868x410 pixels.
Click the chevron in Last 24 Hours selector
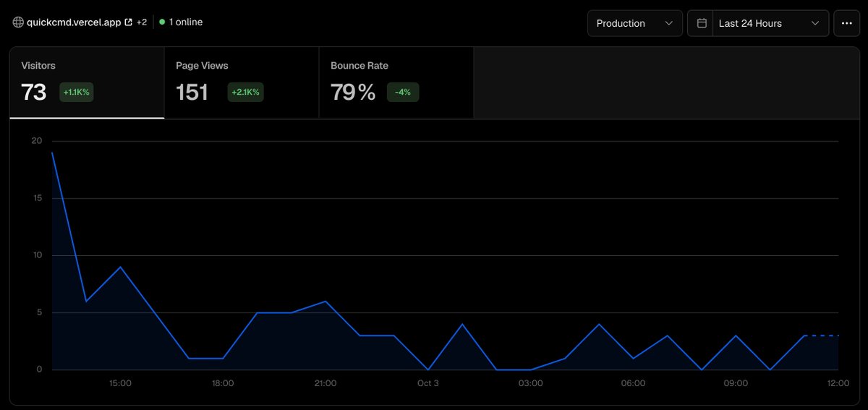(815, 23)
